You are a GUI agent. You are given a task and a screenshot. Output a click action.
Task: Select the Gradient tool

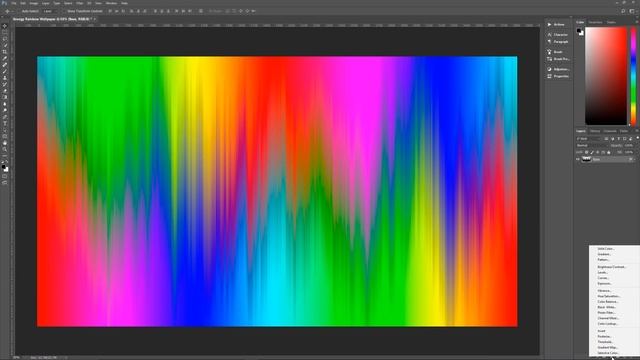[x=5, y=97]
